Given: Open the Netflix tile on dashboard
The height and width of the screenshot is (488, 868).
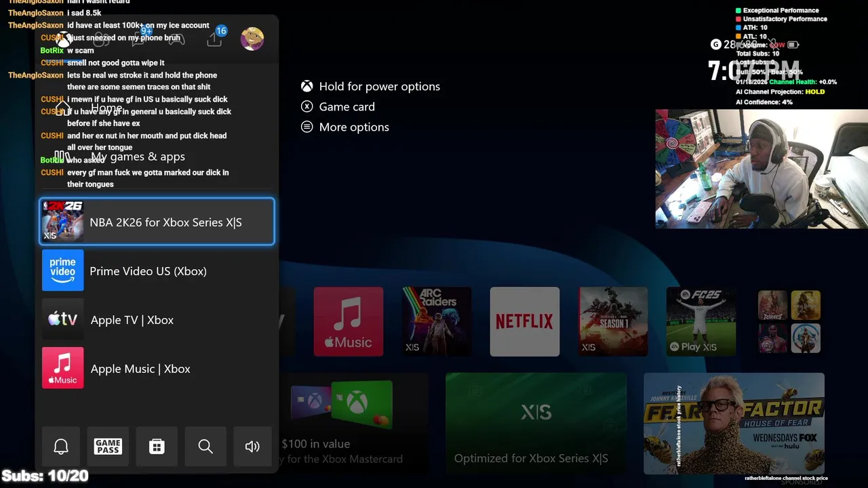Looking at the screenshot, I should tap(525, 321).
